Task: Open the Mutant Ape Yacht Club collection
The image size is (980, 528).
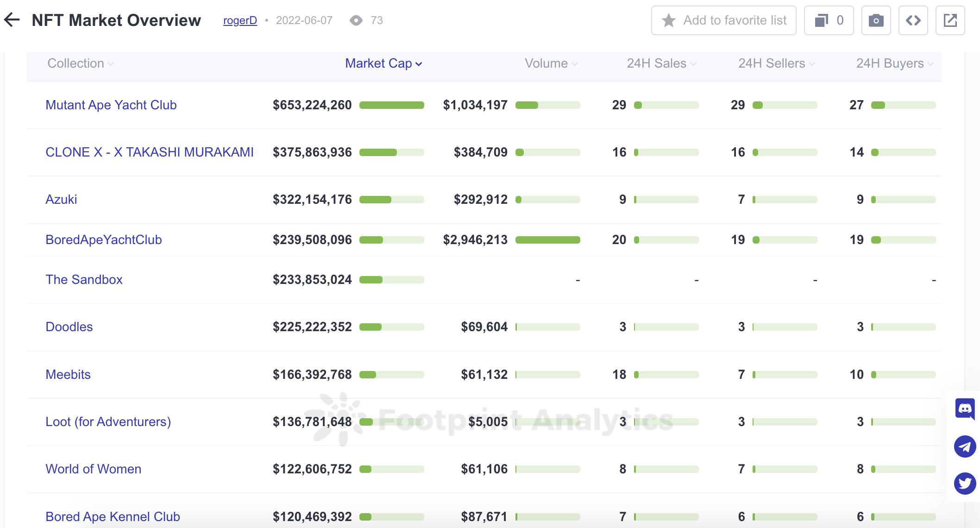Action: click(x=111, y=105)
